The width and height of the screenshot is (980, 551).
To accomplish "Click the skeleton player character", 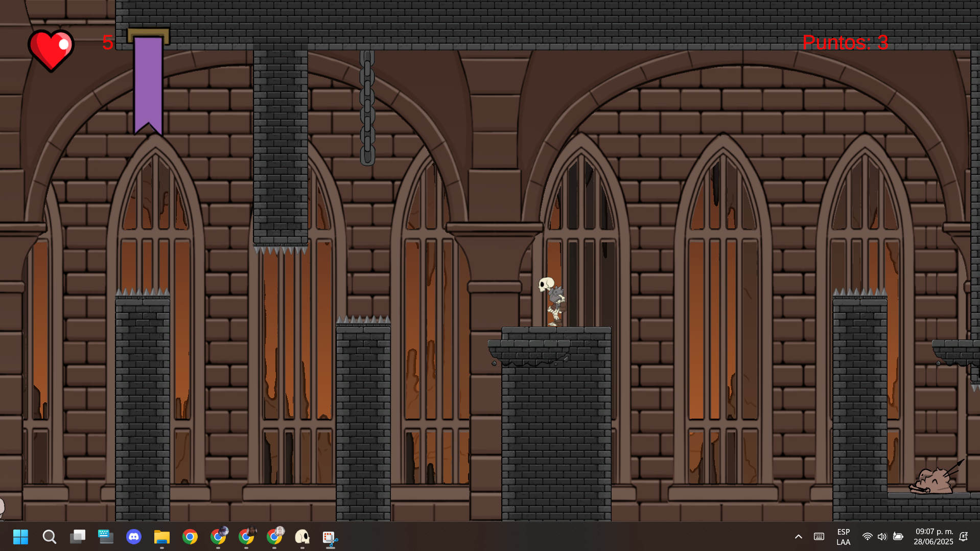I will 552,302.
